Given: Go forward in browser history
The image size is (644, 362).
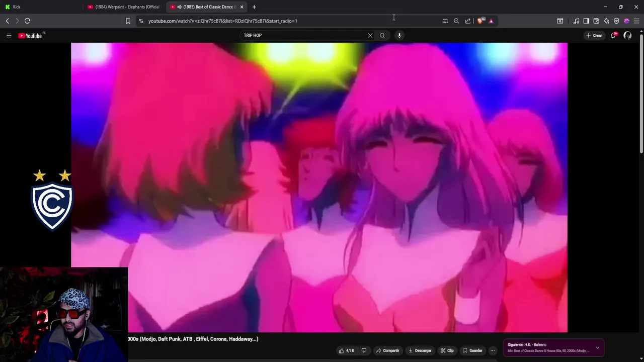Looking at the screenshot, I should pyautogui.click(x=17, y=21).
